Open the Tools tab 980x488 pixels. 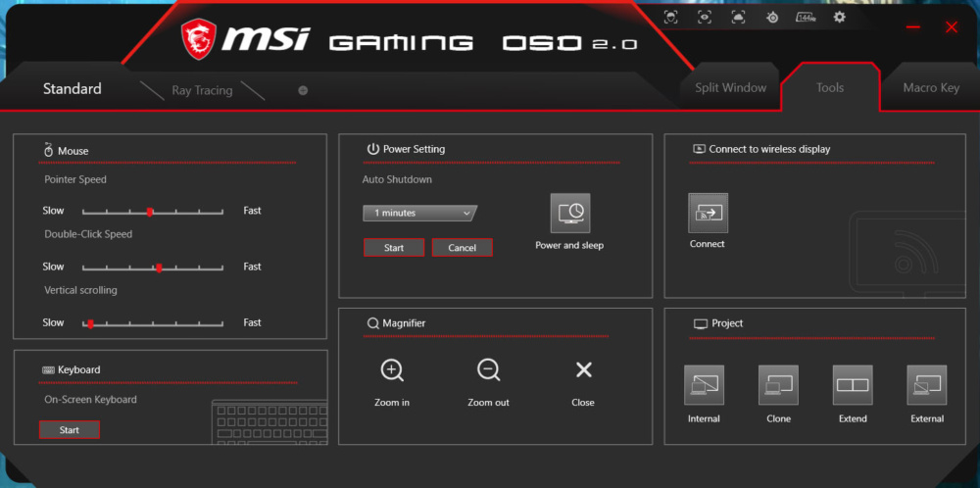pos(830,88)
